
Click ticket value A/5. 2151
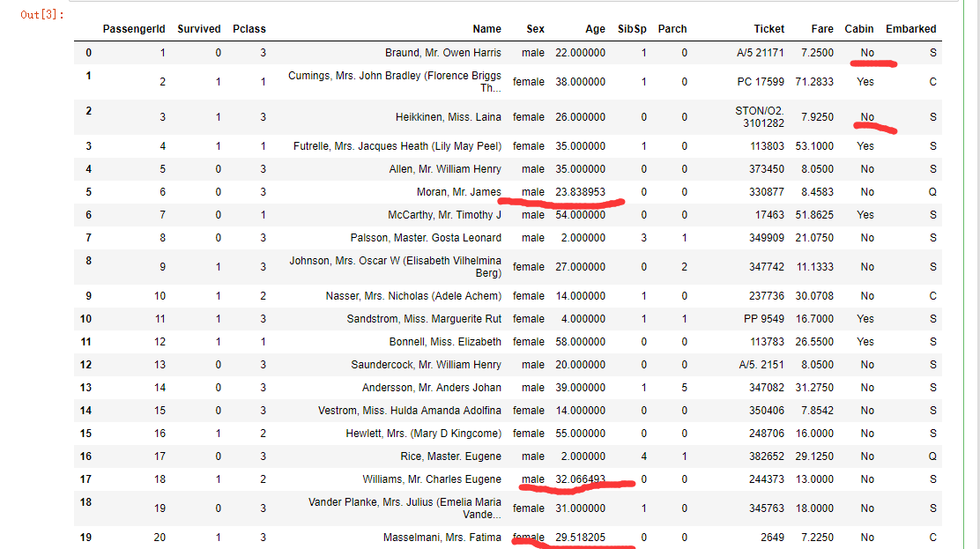tap(761, 365)
